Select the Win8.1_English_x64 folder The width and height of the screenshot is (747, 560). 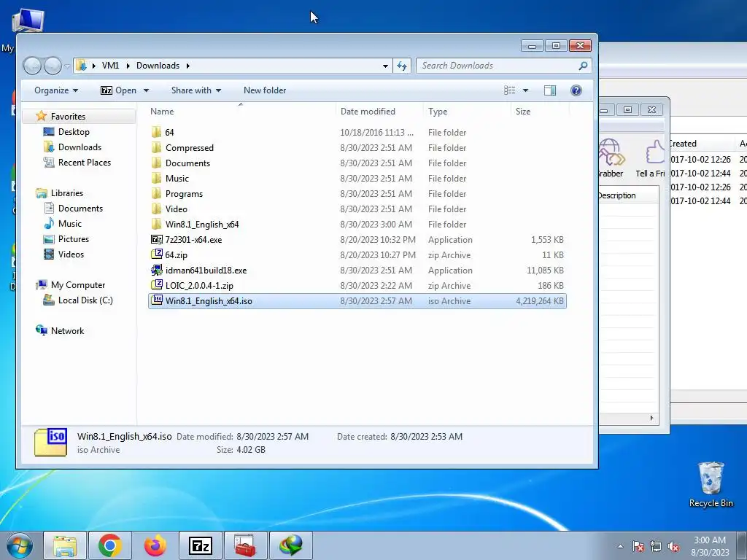[202, 225]
